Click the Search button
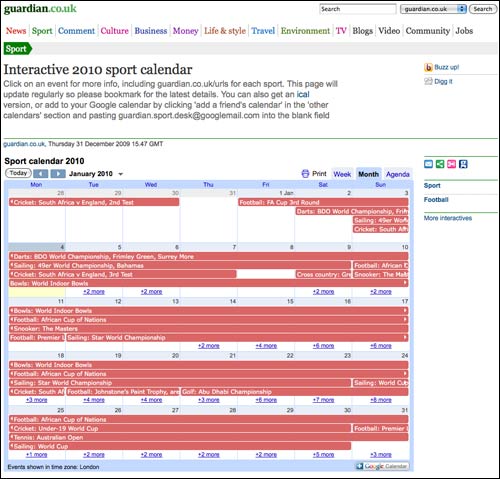Viewport: 500px width, 479px height. click(x=483, y=9)
